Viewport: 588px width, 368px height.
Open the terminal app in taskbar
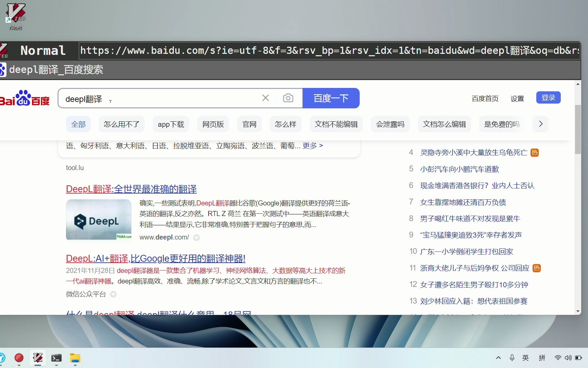pos(56,358)
